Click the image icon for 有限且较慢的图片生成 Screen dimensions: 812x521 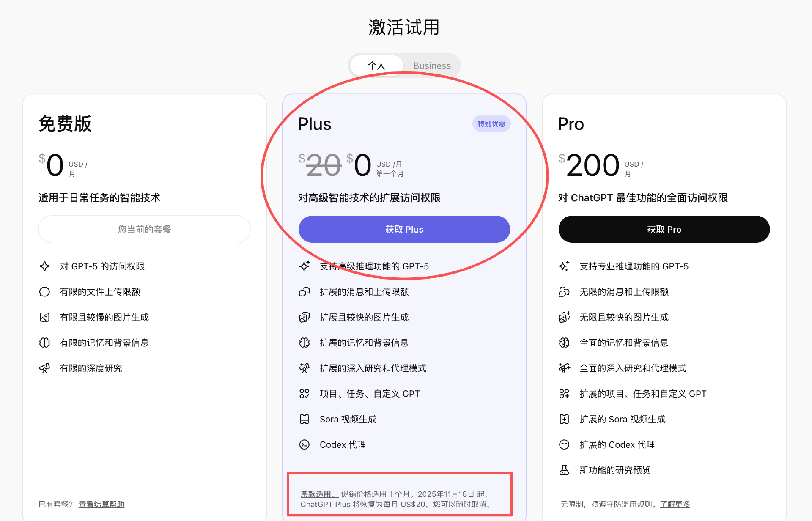[x=44, y=317]
